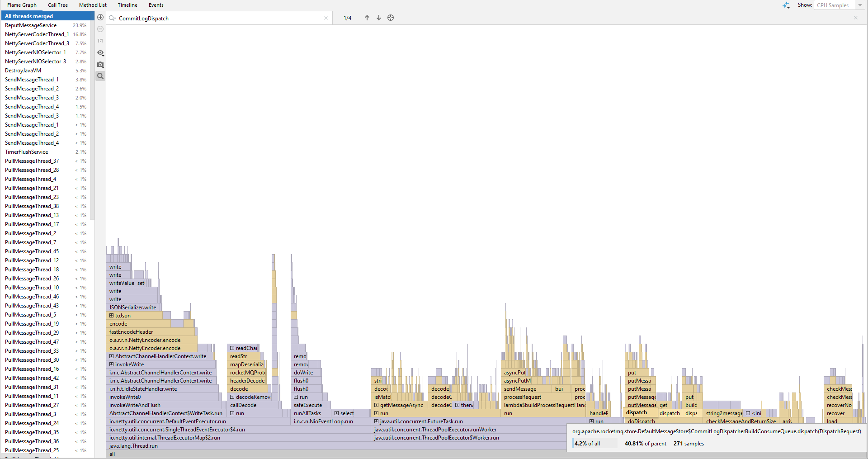Zoom into the flame graph with plus icon
The image size is (868, 459).
[x=100, y=17]
